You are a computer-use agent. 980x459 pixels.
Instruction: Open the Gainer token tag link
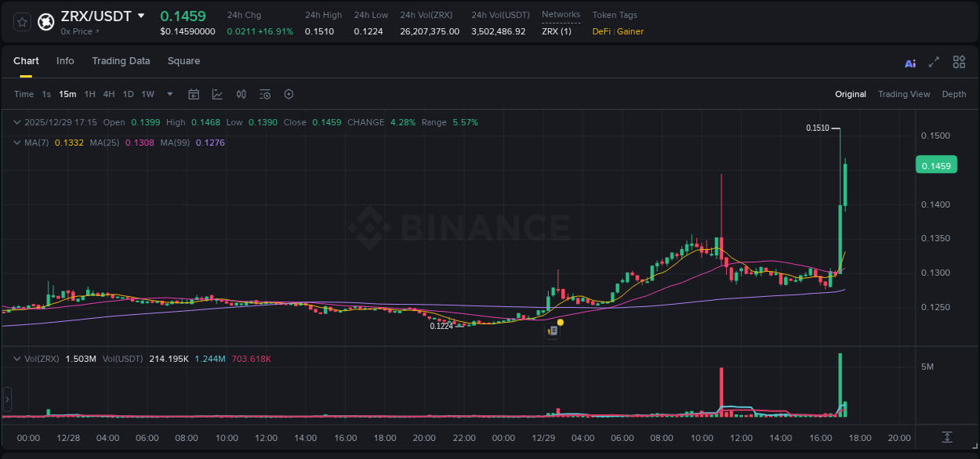[x=630, y=31]
